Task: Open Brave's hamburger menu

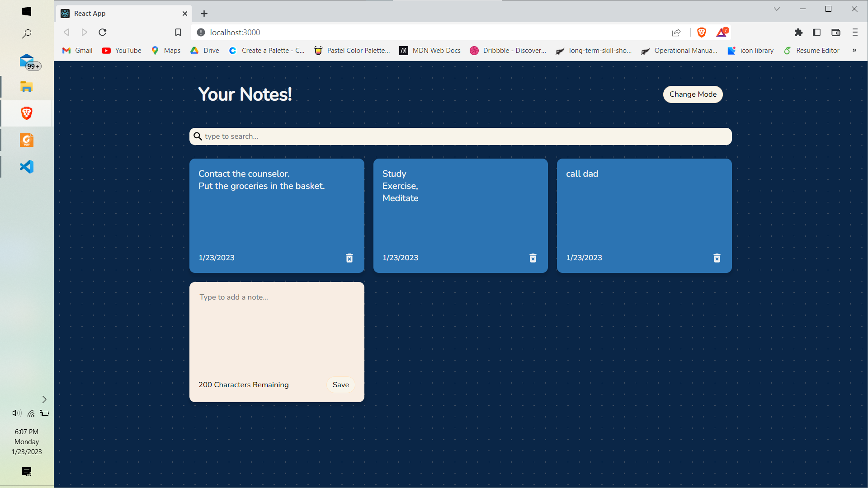Action: tap(855, 32)
